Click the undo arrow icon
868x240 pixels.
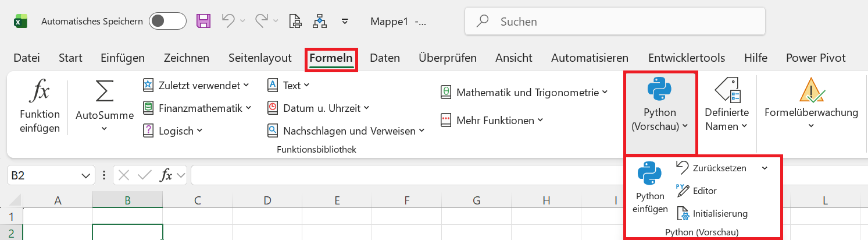[228, 22]
